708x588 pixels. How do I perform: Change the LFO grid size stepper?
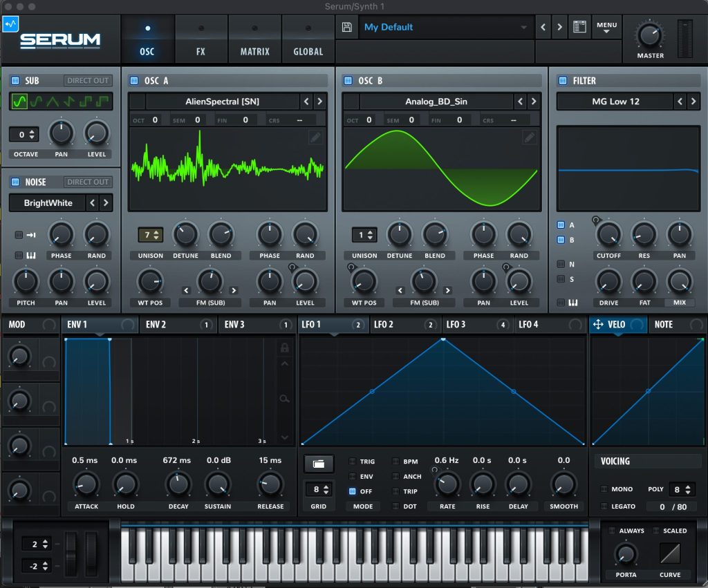pyautogui.click(x=319, y=489)
